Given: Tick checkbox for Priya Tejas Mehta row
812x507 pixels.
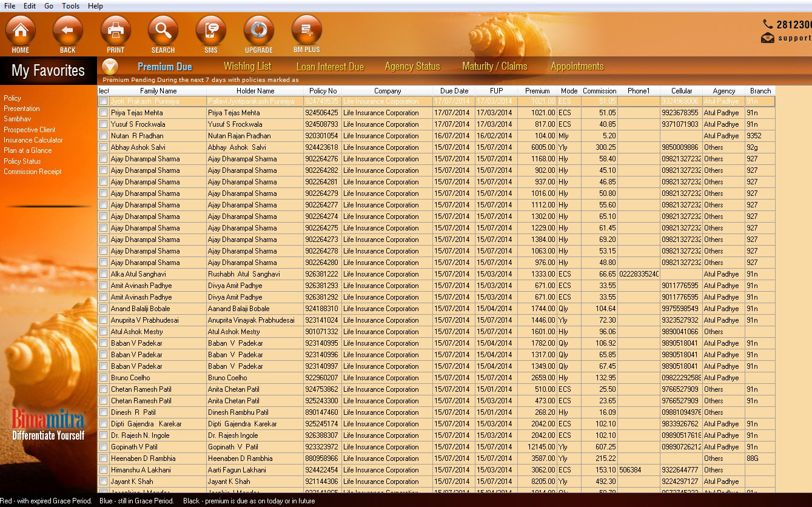Looking at the screenshot, I should (104, 113).
